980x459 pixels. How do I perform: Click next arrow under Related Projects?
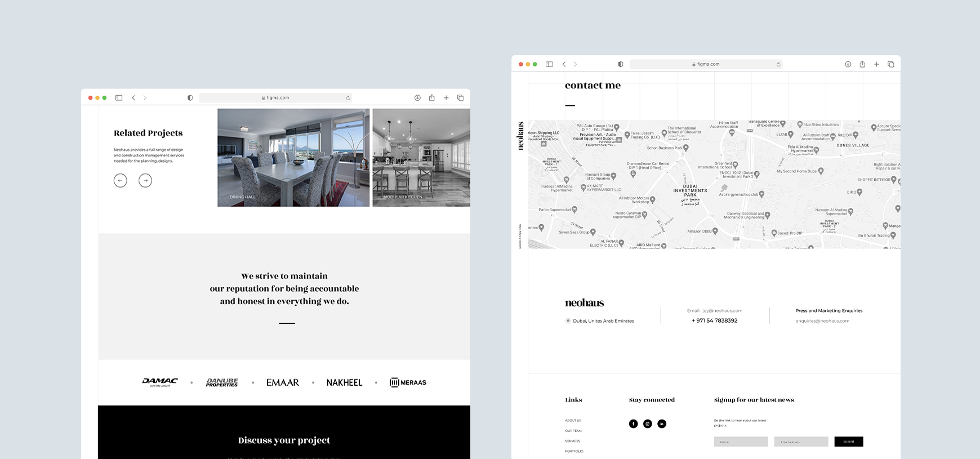(145, 180)
